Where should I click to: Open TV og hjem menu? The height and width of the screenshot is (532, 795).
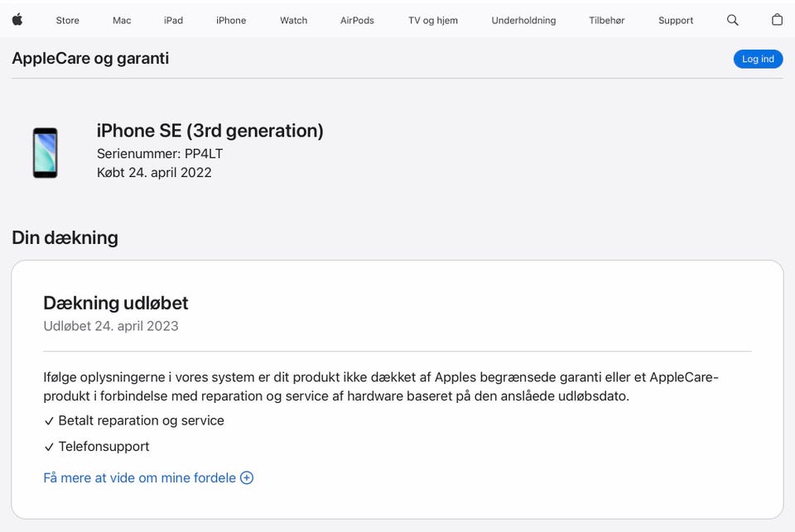[432, 20]
